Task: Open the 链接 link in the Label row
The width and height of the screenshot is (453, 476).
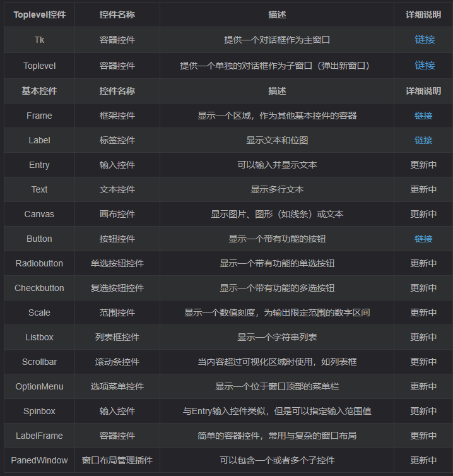Action: (423, 140)
